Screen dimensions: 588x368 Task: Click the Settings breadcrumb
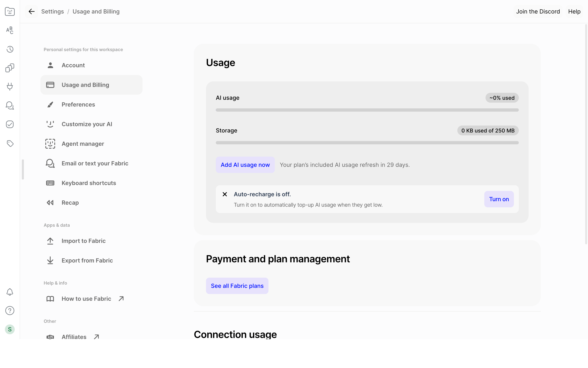52,11
